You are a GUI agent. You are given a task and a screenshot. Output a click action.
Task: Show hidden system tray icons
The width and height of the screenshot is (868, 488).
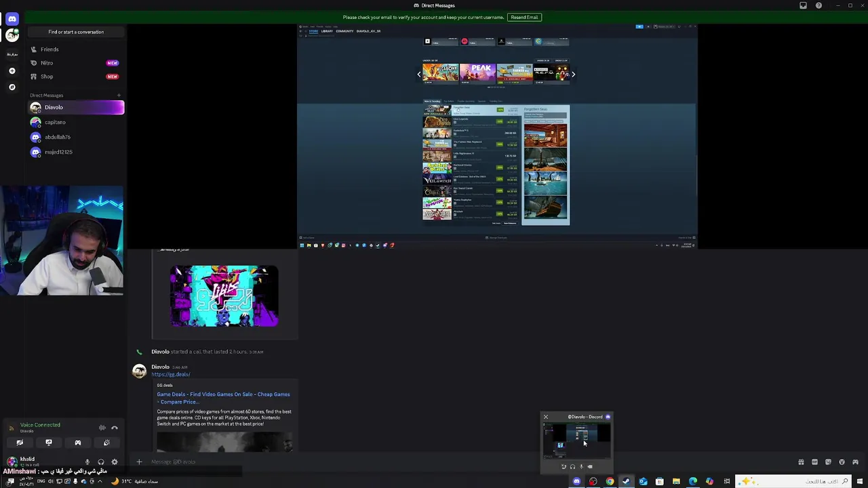pos(100,481)
